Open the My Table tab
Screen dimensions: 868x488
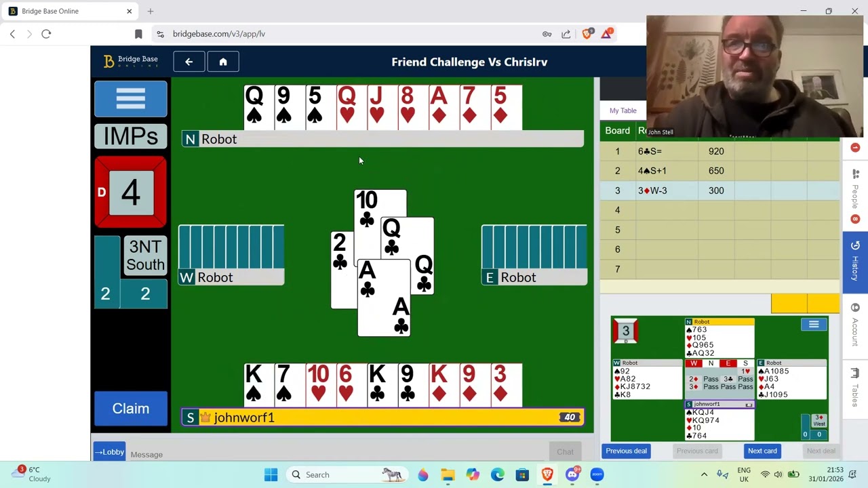pyautogui.click(x=623, y=110)
